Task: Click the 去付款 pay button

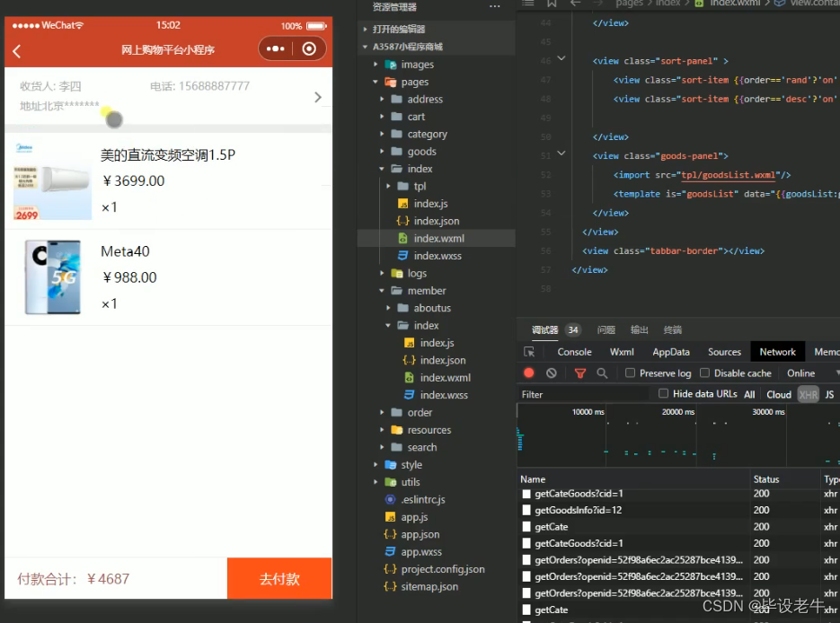Action: tap(279, 578)
